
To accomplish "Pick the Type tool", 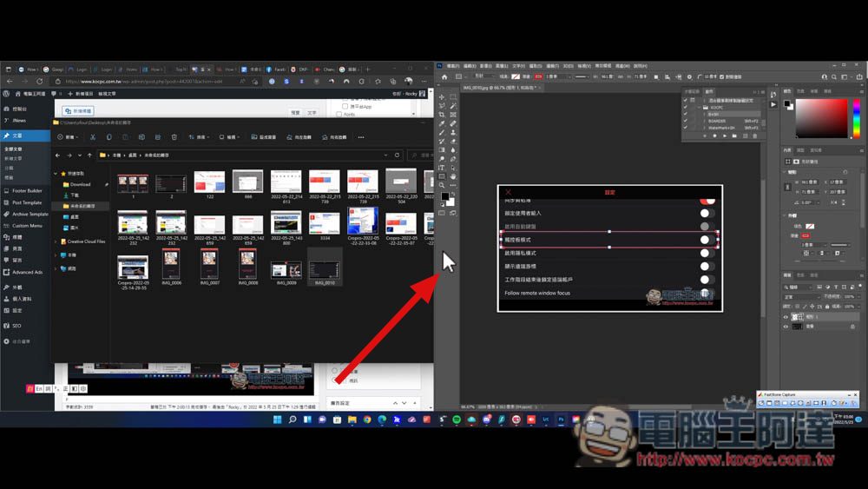I will (442, 168).
